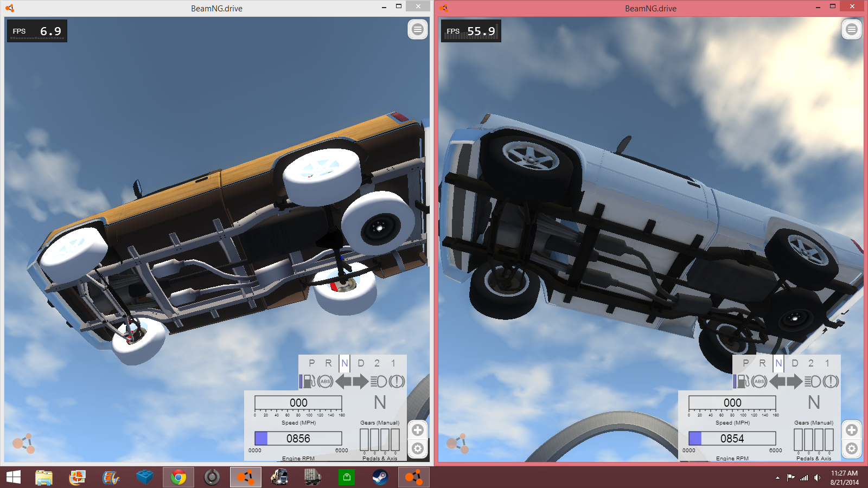Click the plus add-app button in left window
The height and width of the screenshot is (488, 868).
click(x=417, y=430)
